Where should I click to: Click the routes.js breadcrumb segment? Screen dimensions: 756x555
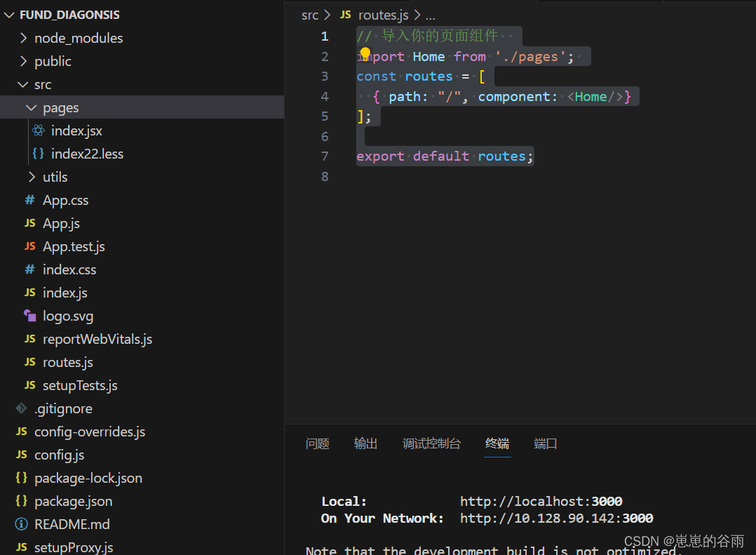384,15
